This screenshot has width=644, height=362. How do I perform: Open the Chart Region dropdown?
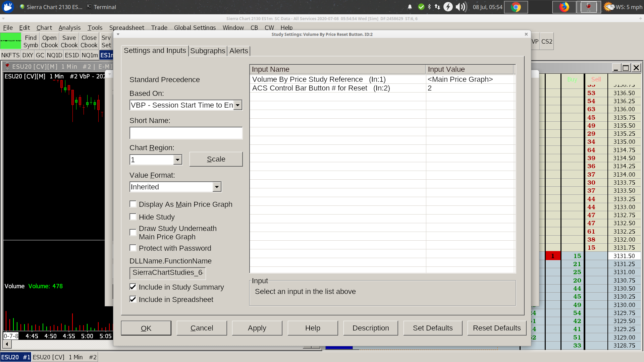coord(178,160)
